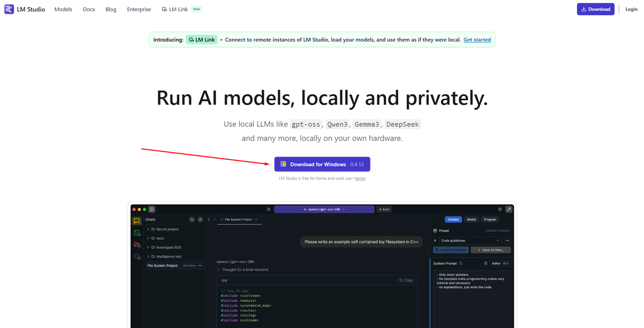Image resolution: width=644 pixels, height=328 pixels.
Task: Open the Code guidelines preset dropdown
Action: [x=470, y=241]
